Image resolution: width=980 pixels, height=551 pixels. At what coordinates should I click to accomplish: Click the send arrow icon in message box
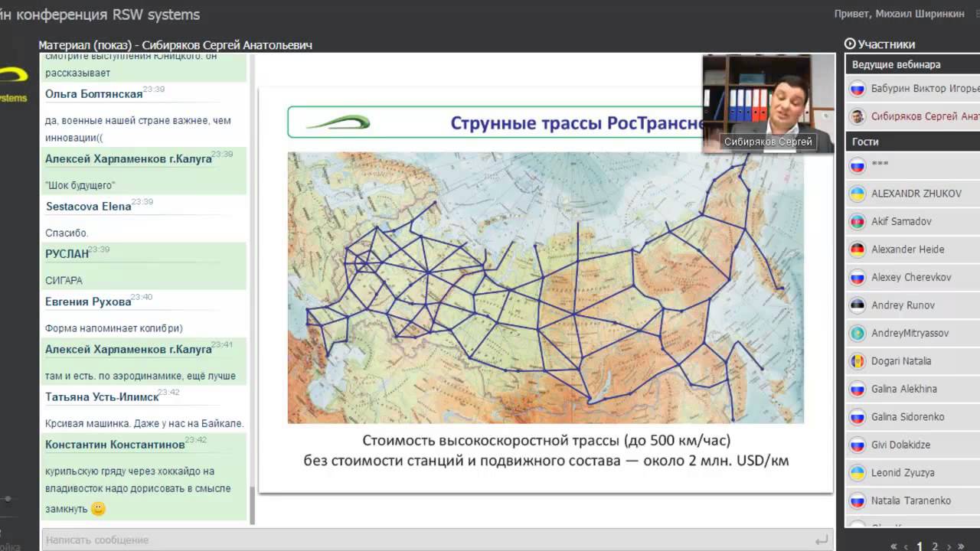822,540
